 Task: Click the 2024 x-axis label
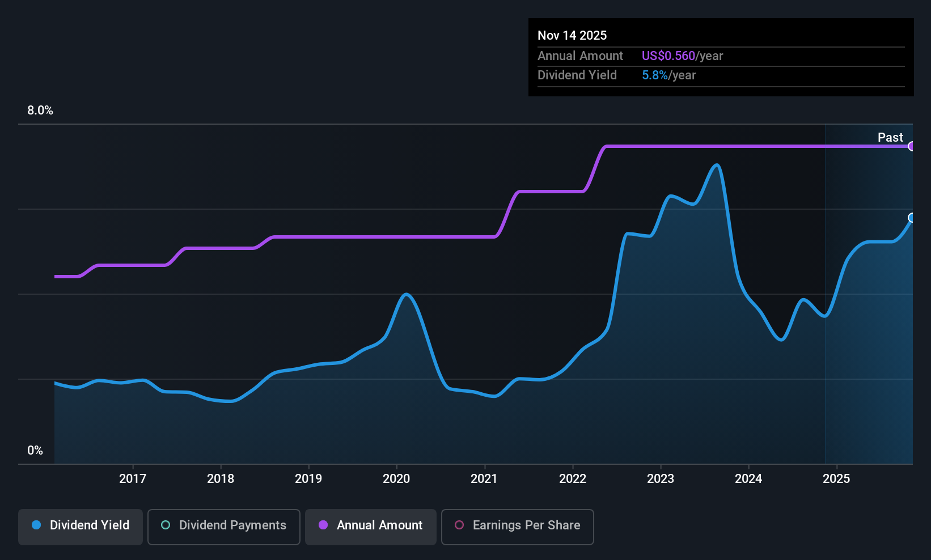point(748,478)
